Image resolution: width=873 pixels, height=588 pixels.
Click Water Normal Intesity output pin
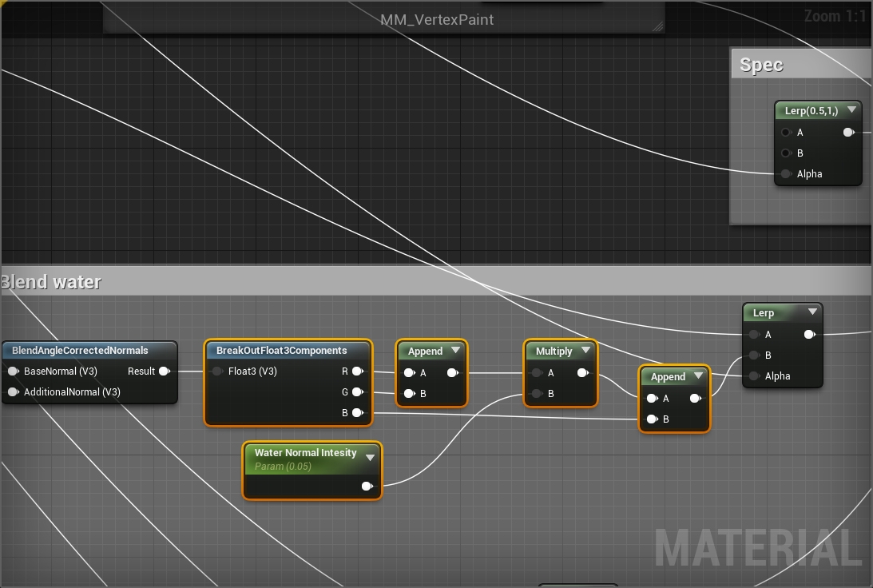coord(367,487)
